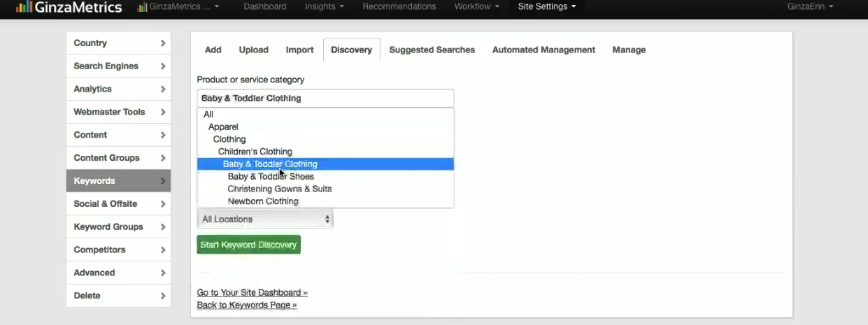
Task: Open Social & Offsite in sidebar
Action: pyautogui.click(x=118, y=204)
